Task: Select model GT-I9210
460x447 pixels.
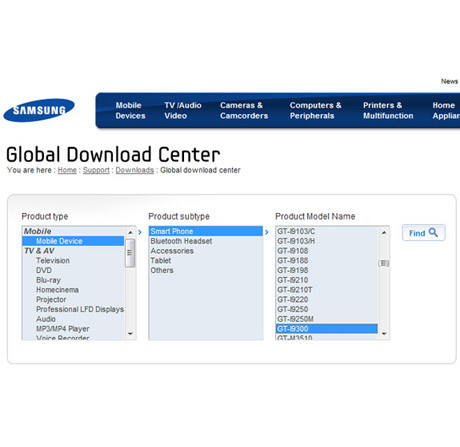Action: 327,280
